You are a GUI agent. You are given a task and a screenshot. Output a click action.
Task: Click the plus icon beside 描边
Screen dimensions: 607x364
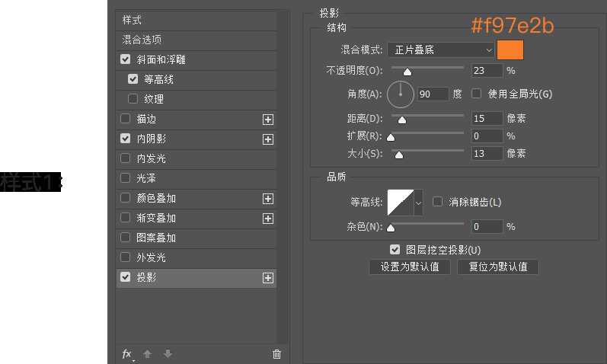point(267,120)
